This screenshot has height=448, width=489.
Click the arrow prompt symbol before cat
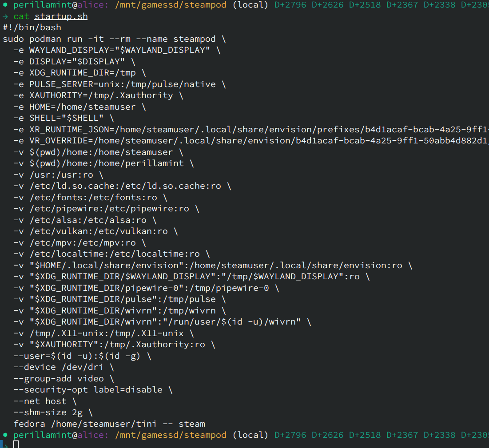[x=5, y=17]
